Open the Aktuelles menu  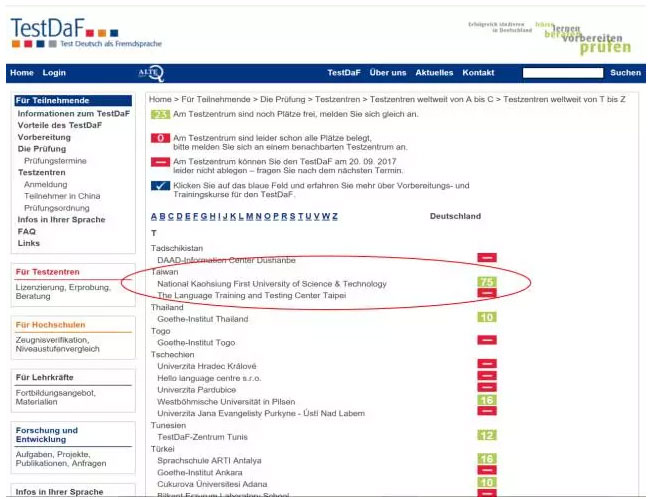pyautogui.click(x=434, y=73)
